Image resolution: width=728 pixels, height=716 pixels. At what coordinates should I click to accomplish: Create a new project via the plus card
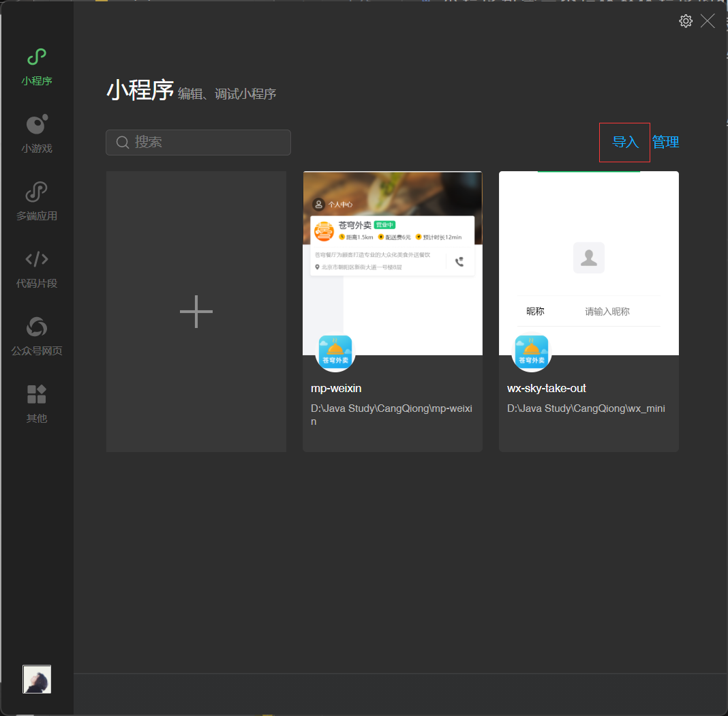click(x=196, y=312)
